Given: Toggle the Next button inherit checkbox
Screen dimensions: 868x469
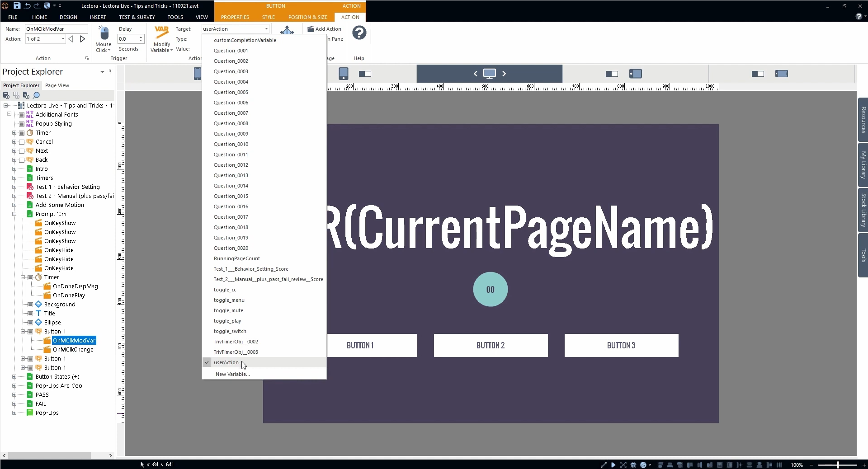Looking at the screenshot, I should (x=22, y=151).
